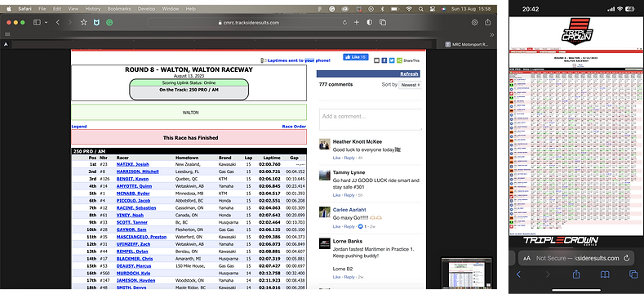Share the page via Facebook icon
Image resolution: width=644 pixels, height=294 pixels.
click(384, 60)
